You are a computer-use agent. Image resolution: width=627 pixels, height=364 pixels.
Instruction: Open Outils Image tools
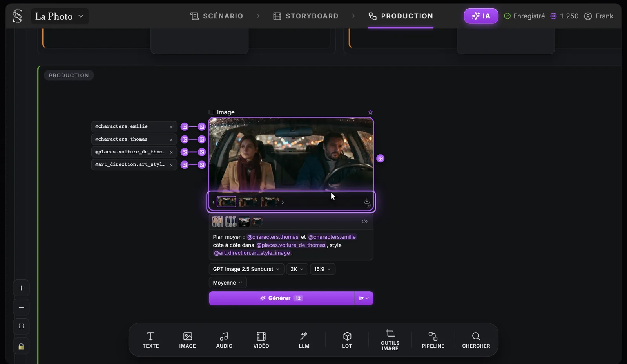(x=390, y=340)
